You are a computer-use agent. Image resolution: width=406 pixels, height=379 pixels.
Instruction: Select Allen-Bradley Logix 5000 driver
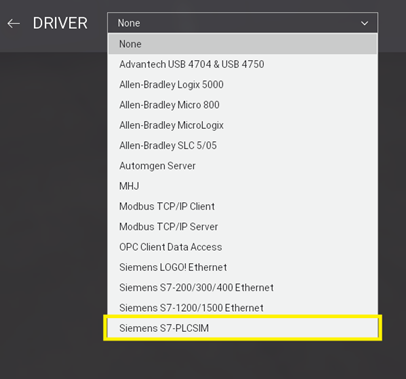[243, 85]
